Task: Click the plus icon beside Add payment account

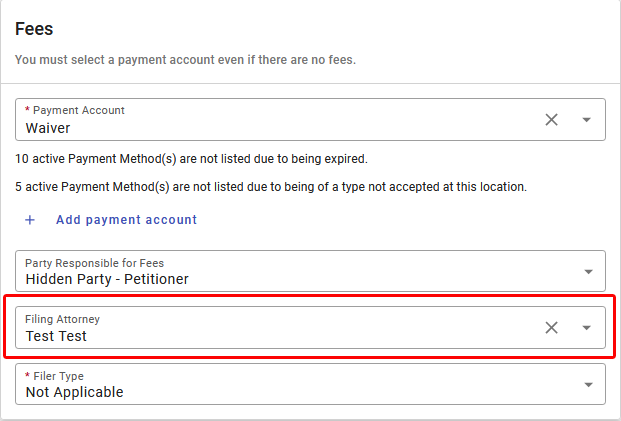Action: point(30,220)
